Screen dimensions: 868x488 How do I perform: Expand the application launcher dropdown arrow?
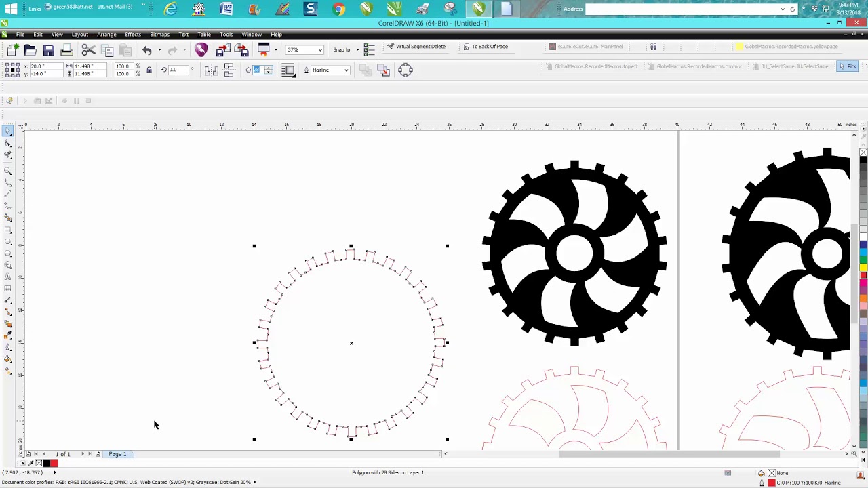pyautogui.click(x=275, y=49)
